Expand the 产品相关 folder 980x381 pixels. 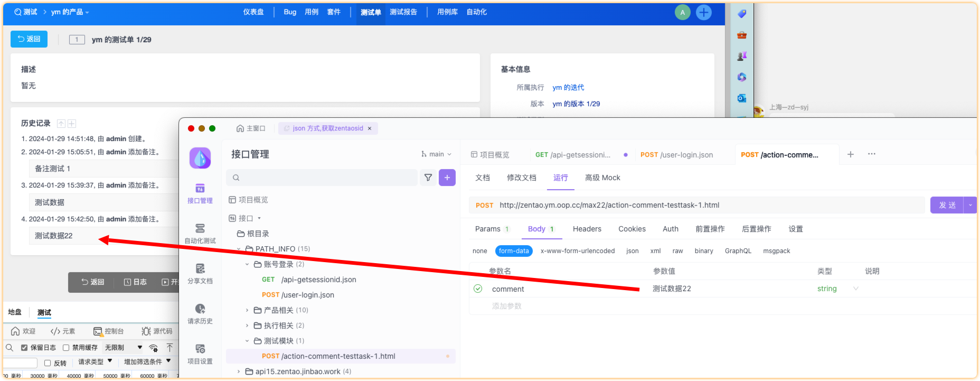pos(247,310)
